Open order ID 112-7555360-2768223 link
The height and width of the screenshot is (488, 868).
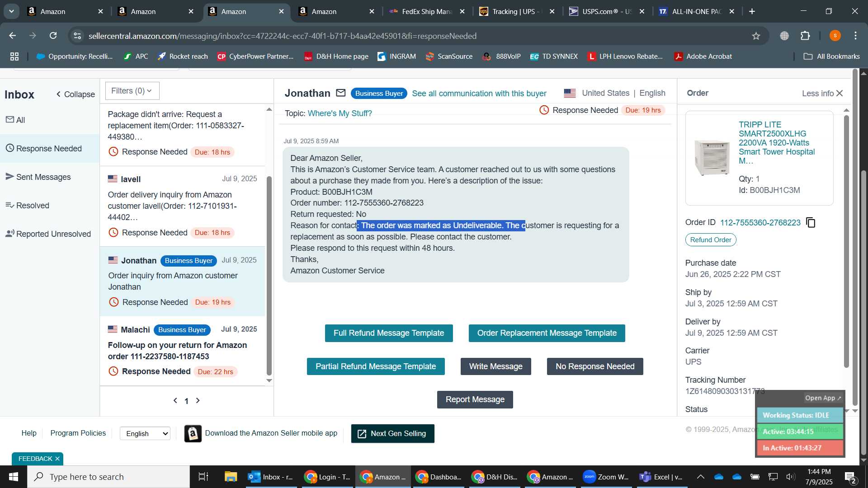760,223
